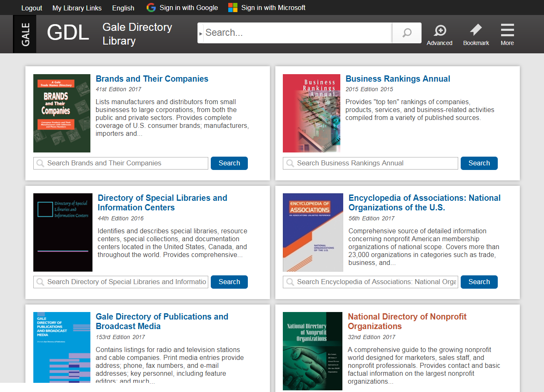Image resolution: width=544 pixels, height=392 pixels.
Task: Click Search button for Business Rankings Annual
Action: point(479,163)
